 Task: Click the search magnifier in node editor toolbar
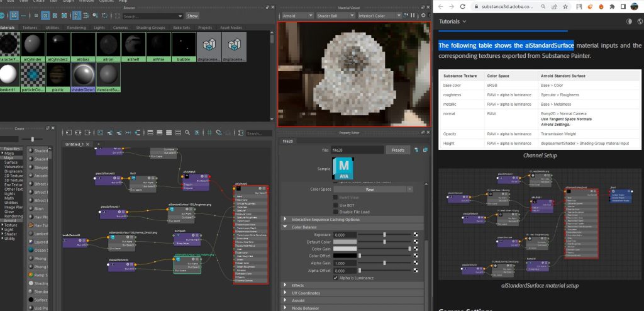pos(187,133)
